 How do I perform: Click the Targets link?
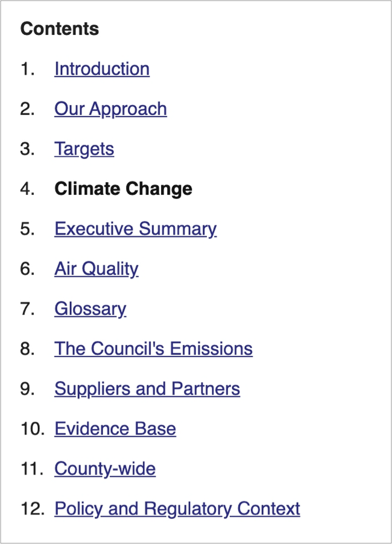pos(84,149)
